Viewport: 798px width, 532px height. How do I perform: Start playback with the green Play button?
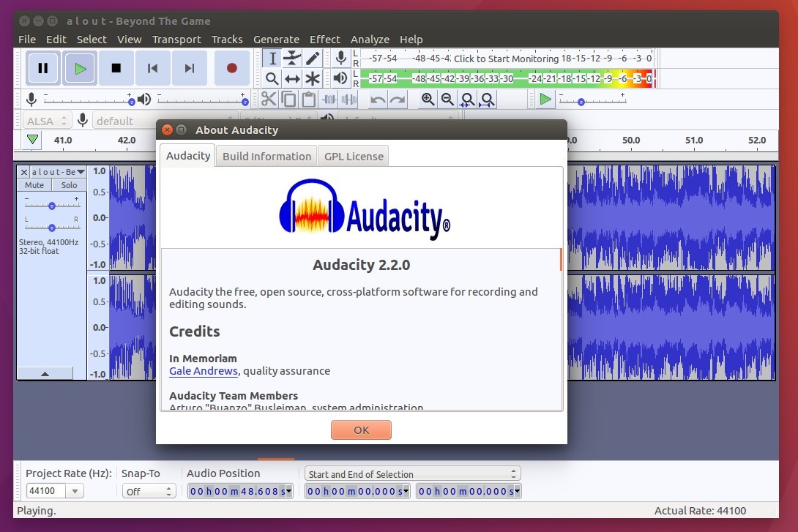pos(79,68)
